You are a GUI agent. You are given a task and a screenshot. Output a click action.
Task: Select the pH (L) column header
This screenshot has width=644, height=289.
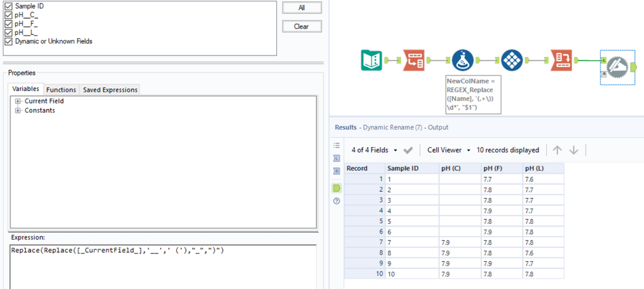click(543, 168)
